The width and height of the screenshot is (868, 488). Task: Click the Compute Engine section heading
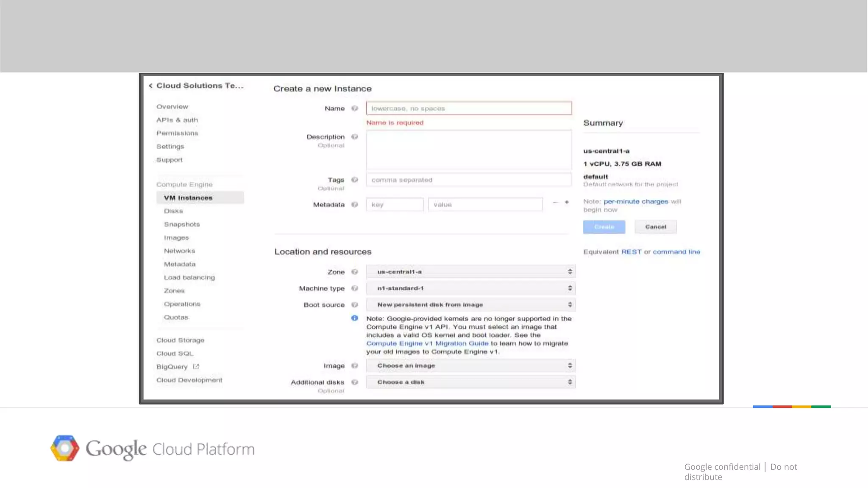tap(184, 185)
